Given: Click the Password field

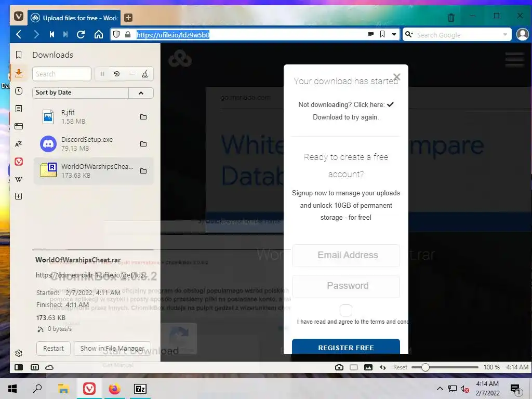Looking at the screenshot, I should [x=345, y=286].
